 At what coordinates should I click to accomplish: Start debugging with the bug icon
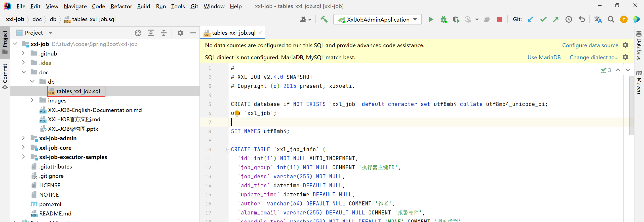444,19
